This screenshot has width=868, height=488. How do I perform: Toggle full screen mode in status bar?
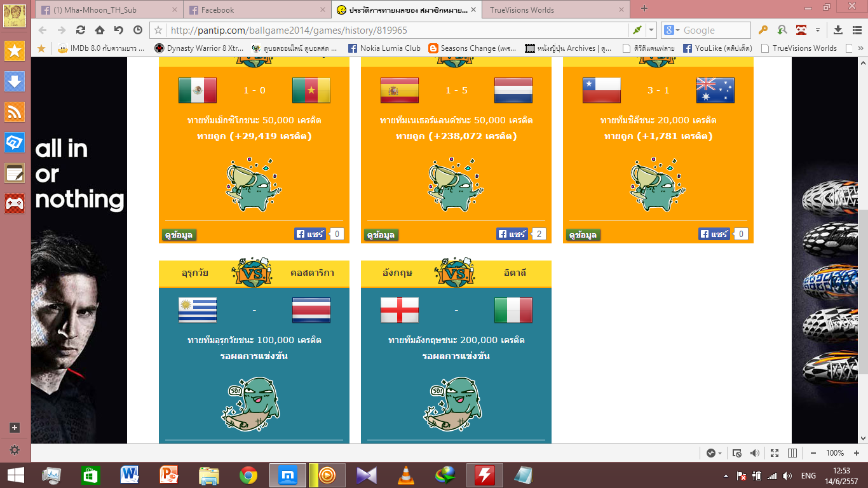(x=774, y=453)
